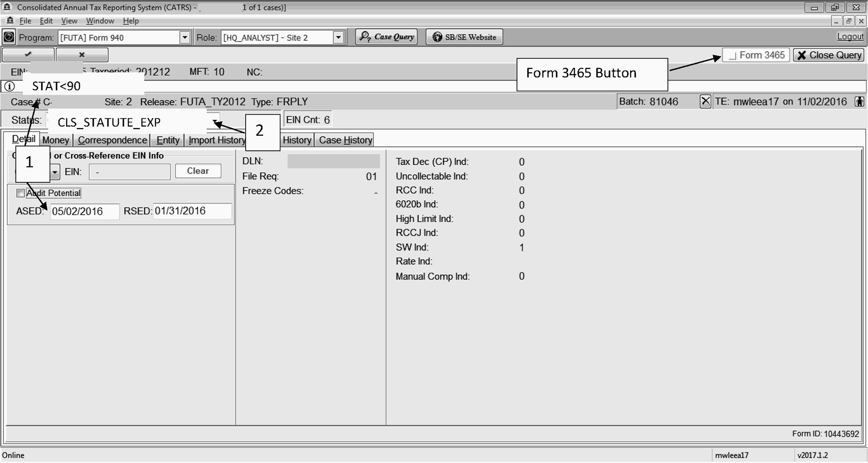The width and height of the screenshot is (868, 463).
Task: Switch to the Case History tab
Action: (345, 140)
